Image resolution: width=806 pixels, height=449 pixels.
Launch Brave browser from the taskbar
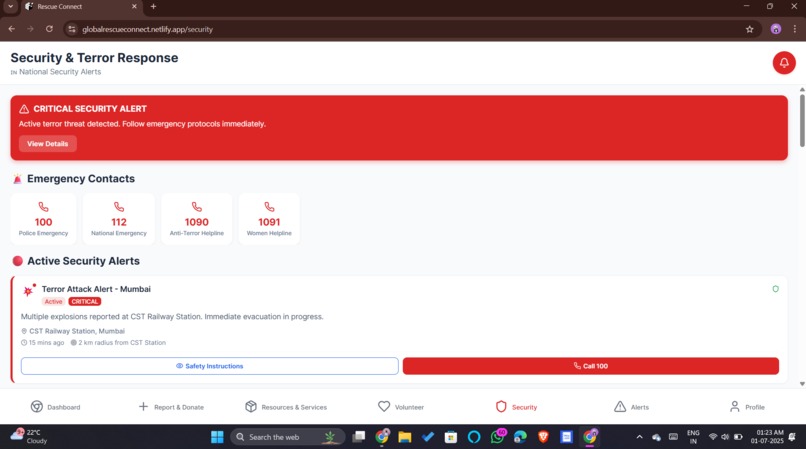click(x=543, y=437)
